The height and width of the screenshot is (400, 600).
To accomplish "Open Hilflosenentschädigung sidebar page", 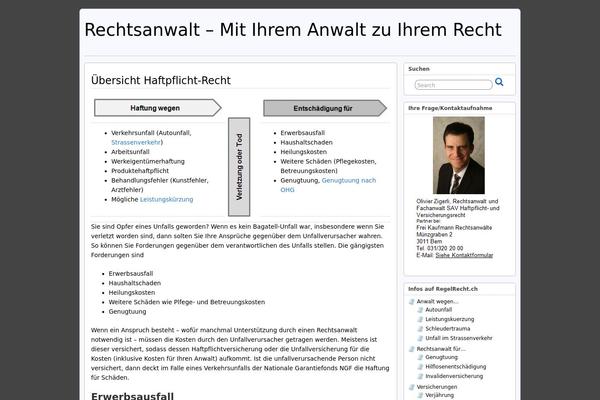I will pyautogui.click(x=456, y=367).
